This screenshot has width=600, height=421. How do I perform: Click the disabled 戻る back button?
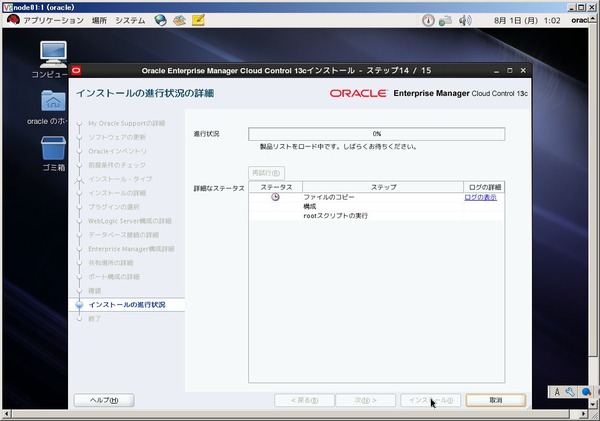coord(304,400)
